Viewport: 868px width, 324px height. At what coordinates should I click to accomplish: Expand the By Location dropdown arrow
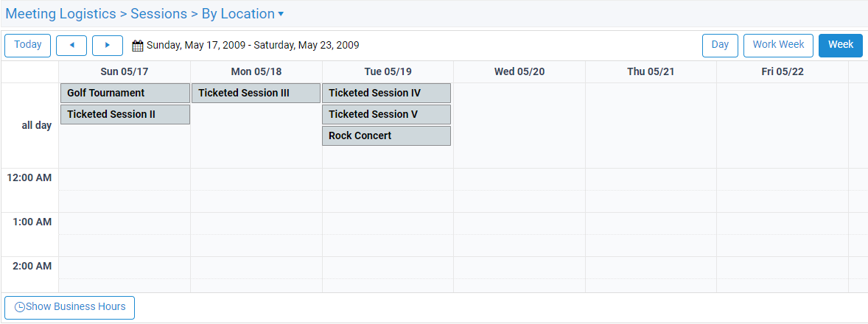pos(281,15)
